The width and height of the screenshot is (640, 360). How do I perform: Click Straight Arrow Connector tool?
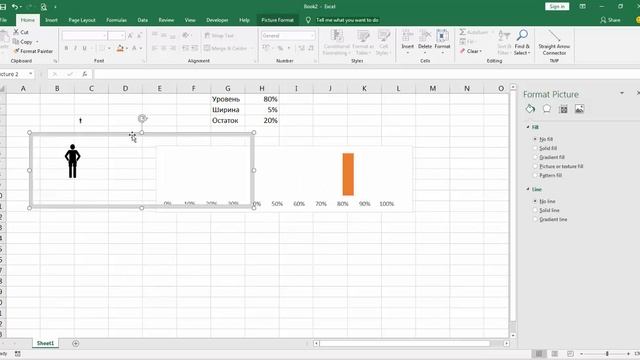click(x=554, y=42)
